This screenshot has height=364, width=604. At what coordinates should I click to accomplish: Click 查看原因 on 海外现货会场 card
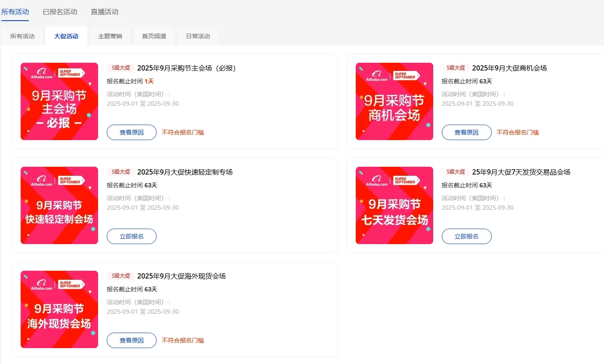point(131,340)
